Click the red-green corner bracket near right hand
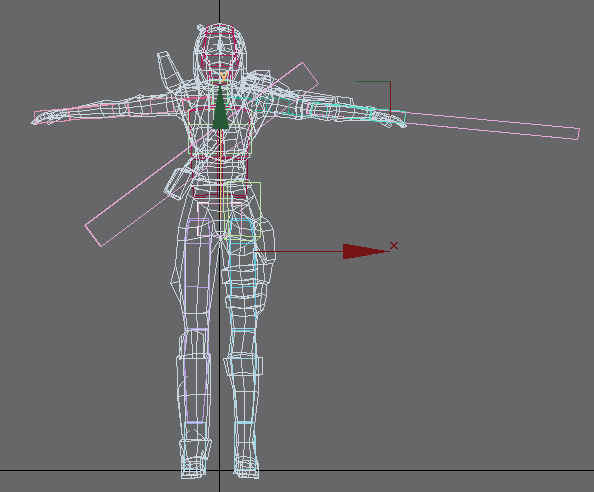Viewport: 594px width, 492px height. 372,96
